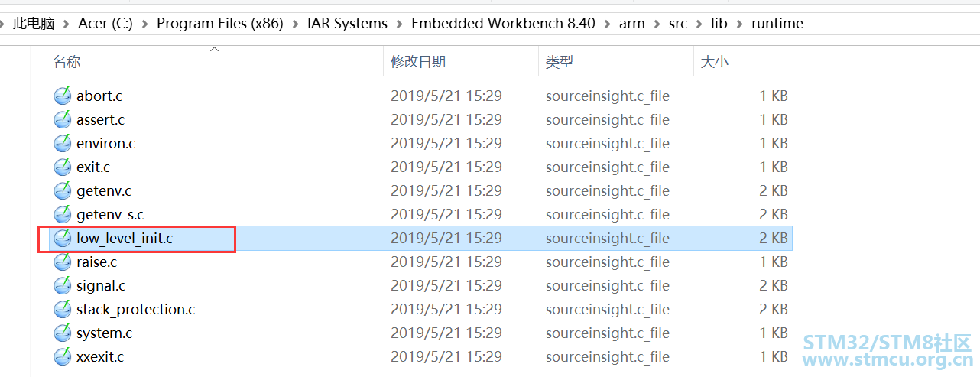Sort by the 类型 column header

[560, 62]
